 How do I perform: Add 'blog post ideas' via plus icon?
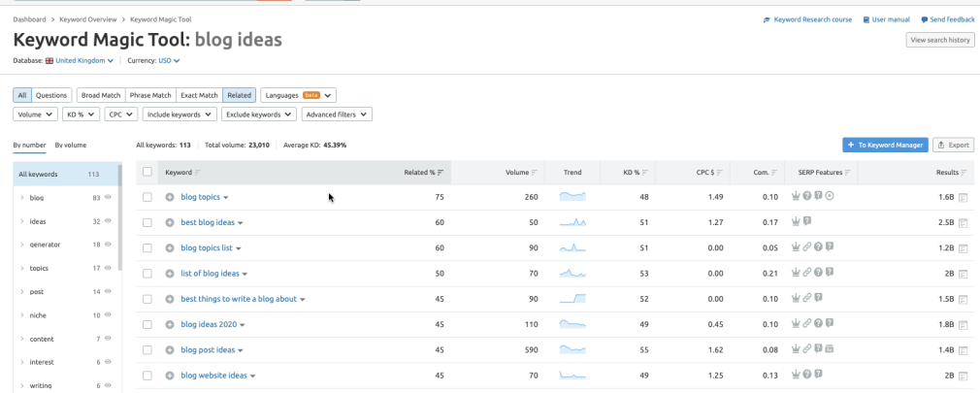click(170, 350)
